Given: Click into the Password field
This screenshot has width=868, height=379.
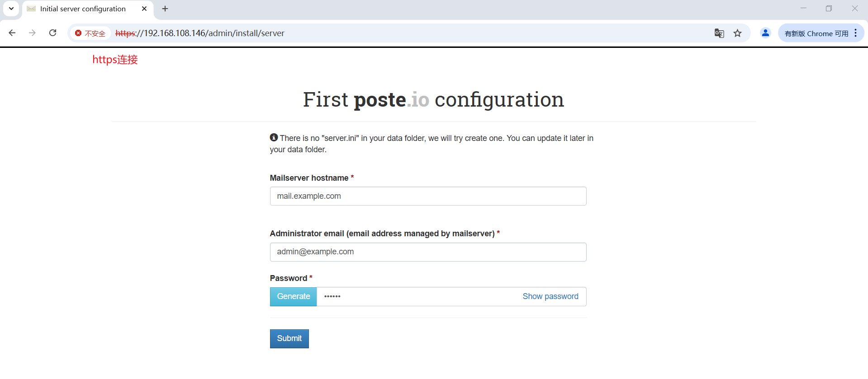Looking at the screenshot, I should pyautogui.click(x=418, y=297).
